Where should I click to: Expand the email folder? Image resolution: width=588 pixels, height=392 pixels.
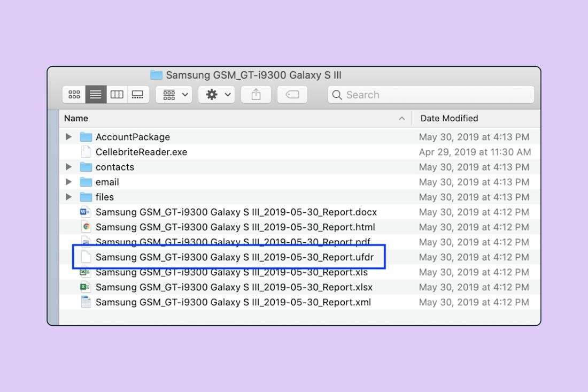pyautogui.click(x=68, y=182)
